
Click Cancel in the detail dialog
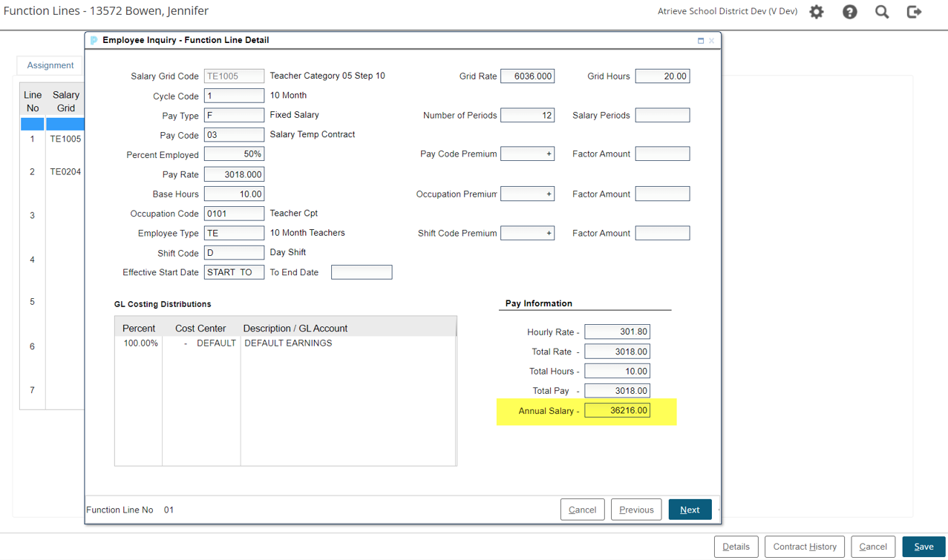(x=582, y=510)
